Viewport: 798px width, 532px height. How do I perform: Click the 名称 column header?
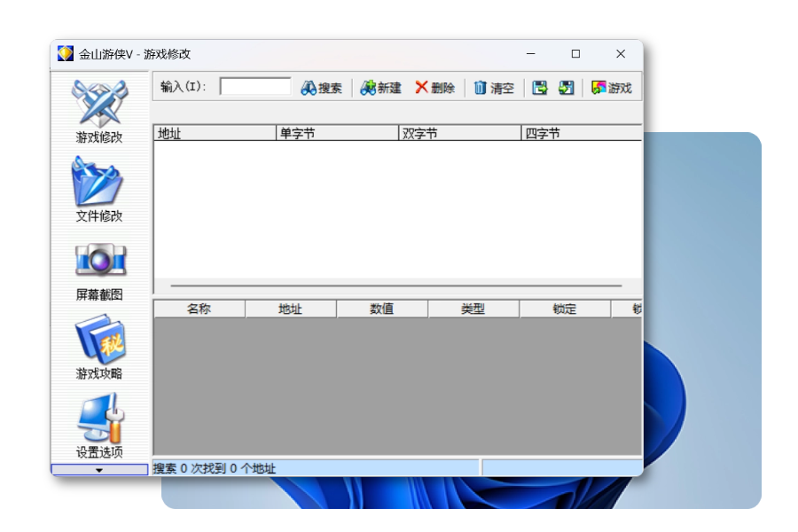click(x=199, y=309)
